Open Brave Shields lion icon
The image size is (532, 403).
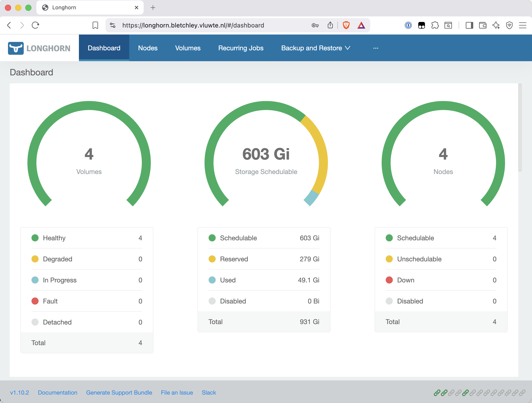(346, 25)
